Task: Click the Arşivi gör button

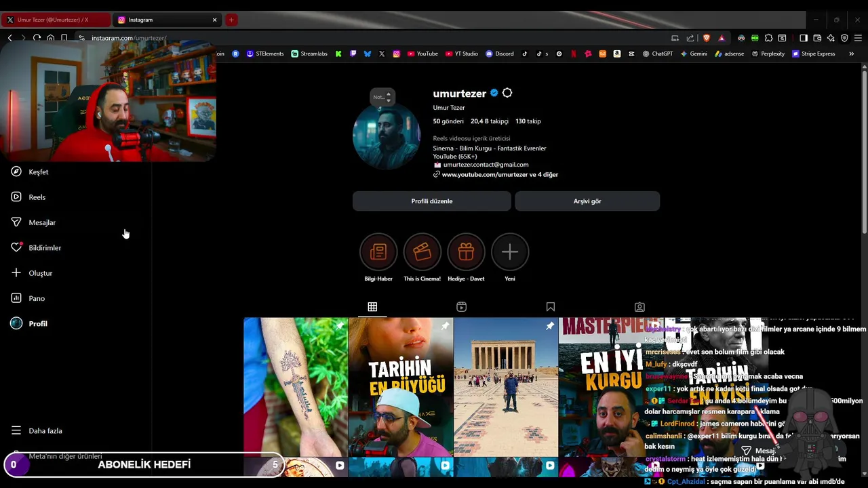Action: point(587,201)
